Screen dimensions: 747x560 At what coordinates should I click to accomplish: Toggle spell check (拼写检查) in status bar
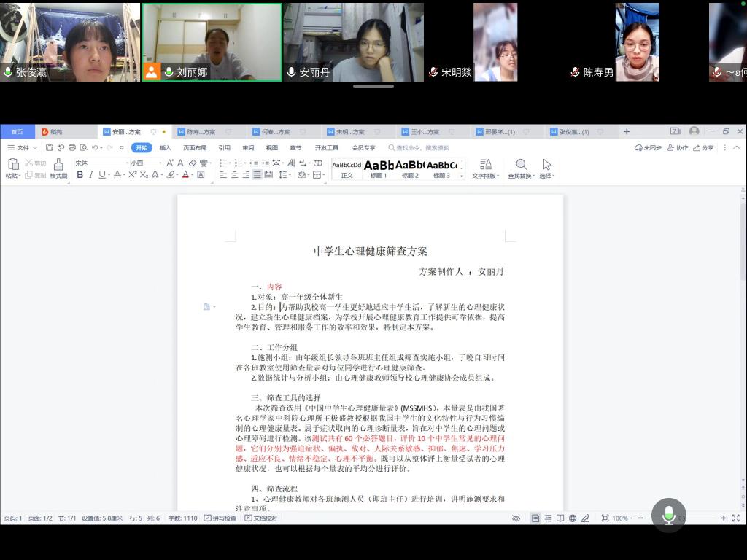point(220,518)
